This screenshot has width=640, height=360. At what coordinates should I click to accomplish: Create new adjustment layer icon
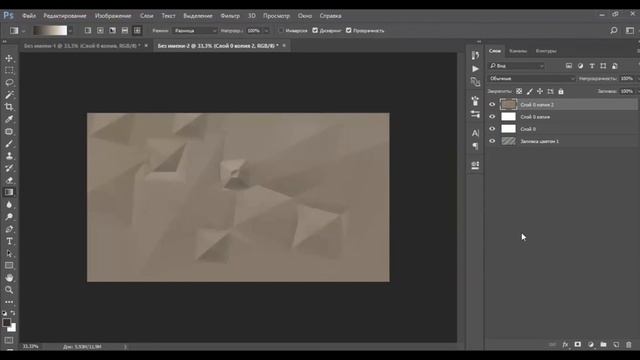[591, 345]
